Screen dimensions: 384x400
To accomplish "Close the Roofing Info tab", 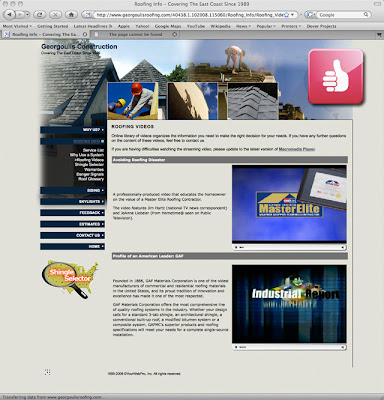I will (x=85, y=34).
